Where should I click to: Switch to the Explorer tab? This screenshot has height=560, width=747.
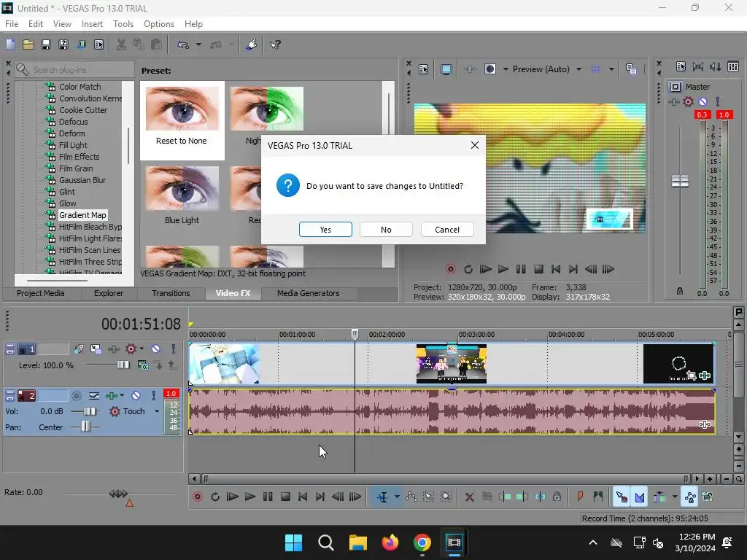108,293
